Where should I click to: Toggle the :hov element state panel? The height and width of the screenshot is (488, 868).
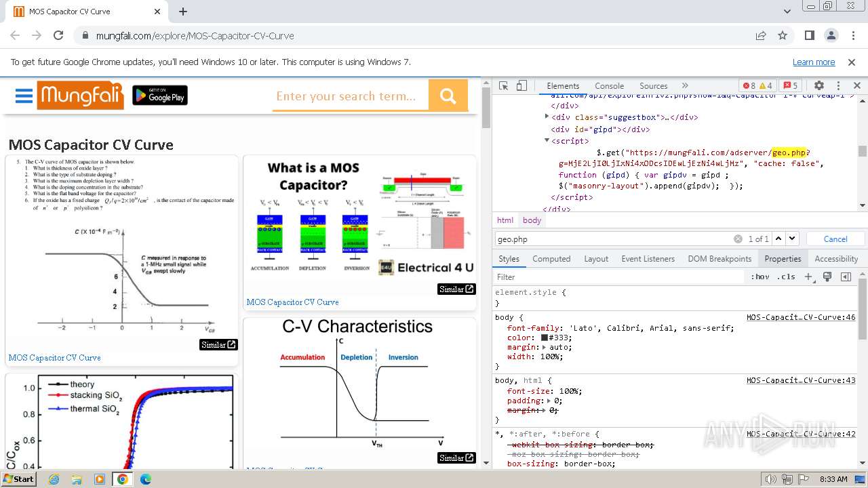pos(759,277)
